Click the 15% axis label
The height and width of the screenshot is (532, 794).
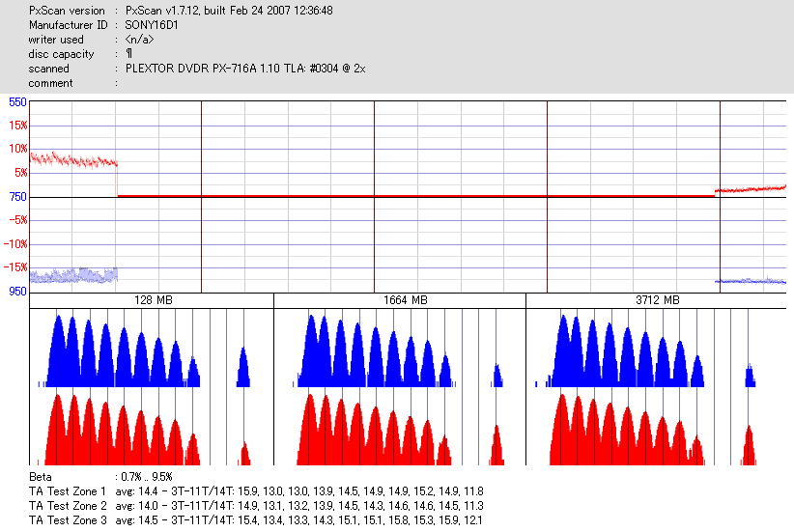pos(17,125)
